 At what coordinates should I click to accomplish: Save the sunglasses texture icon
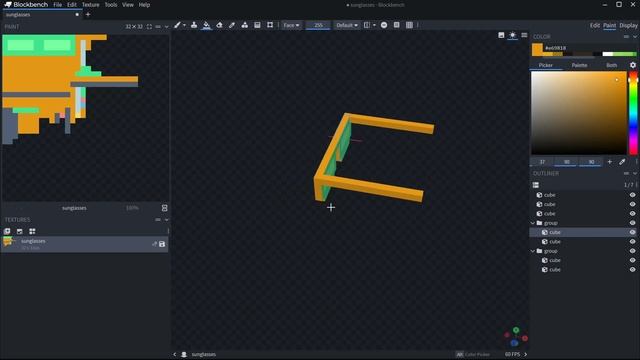(x=162, y=244)
